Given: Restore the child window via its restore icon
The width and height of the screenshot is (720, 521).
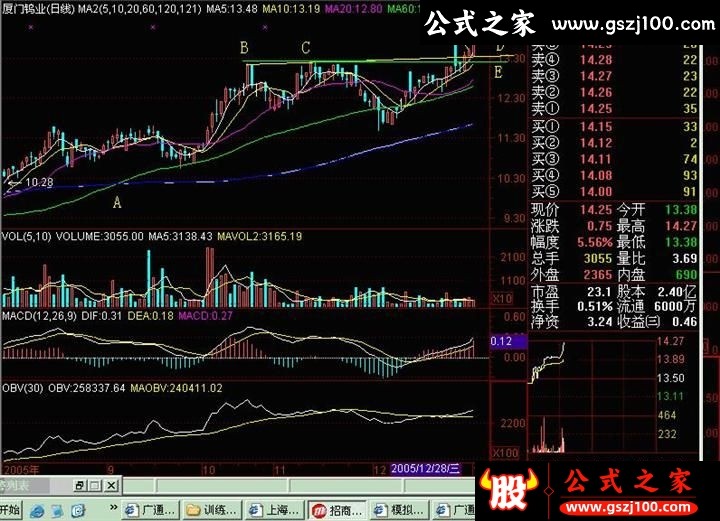Looking at the screenshot, I should click(79, 485).
